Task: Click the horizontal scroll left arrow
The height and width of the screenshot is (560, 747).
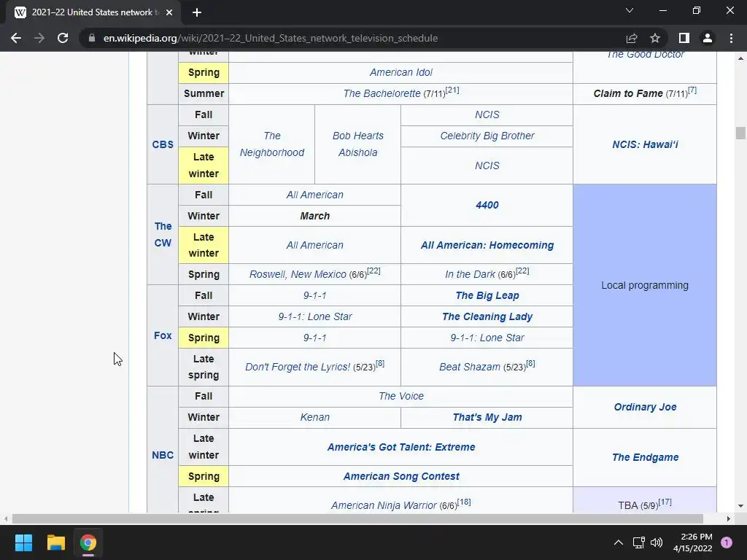Action: coord(6,518)
